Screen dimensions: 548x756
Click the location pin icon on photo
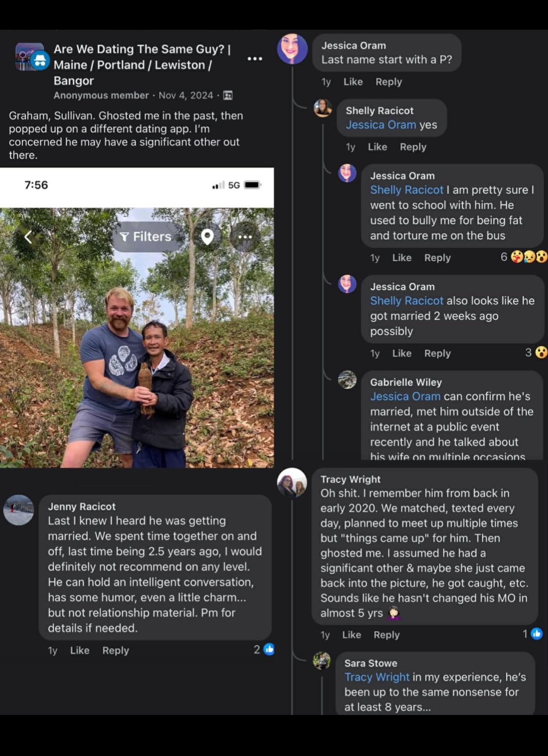coord(207,237)
